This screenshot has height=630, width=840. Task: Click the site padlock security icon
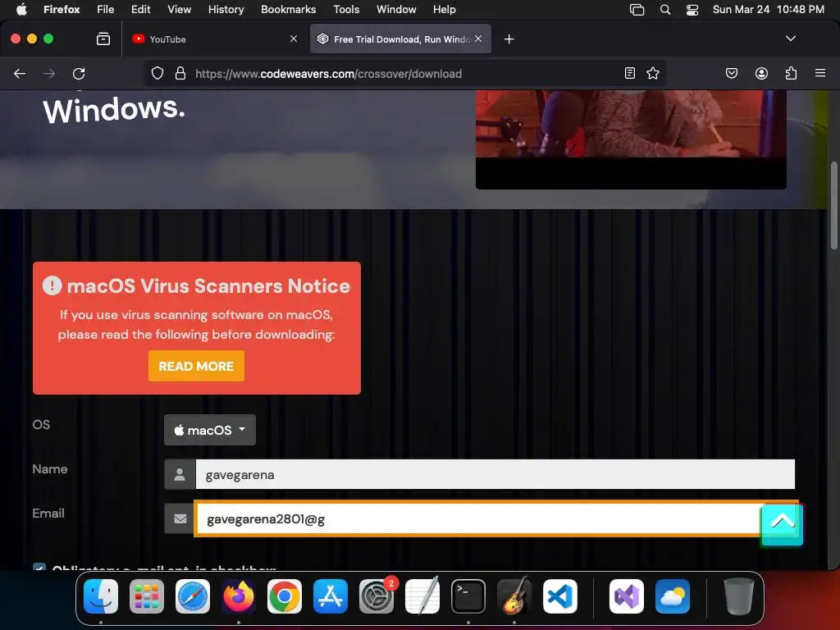(180, 73)
